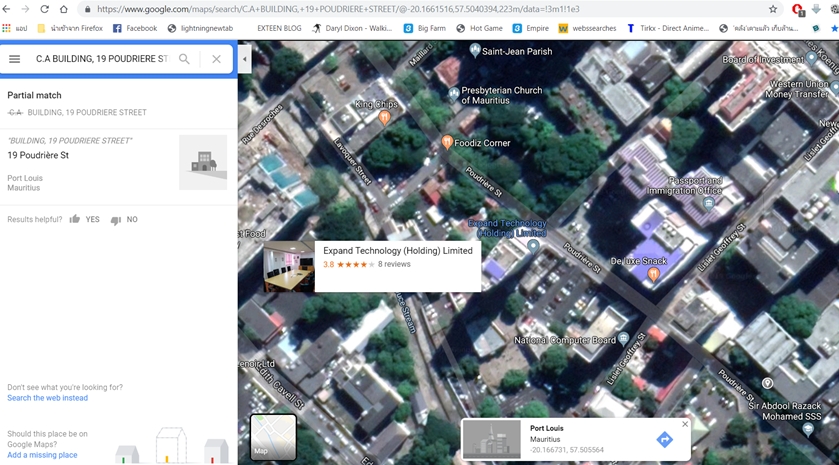The width and height of the screenshot is (839, 465).
Task: Open Search the web instead link
Action: 47,398
